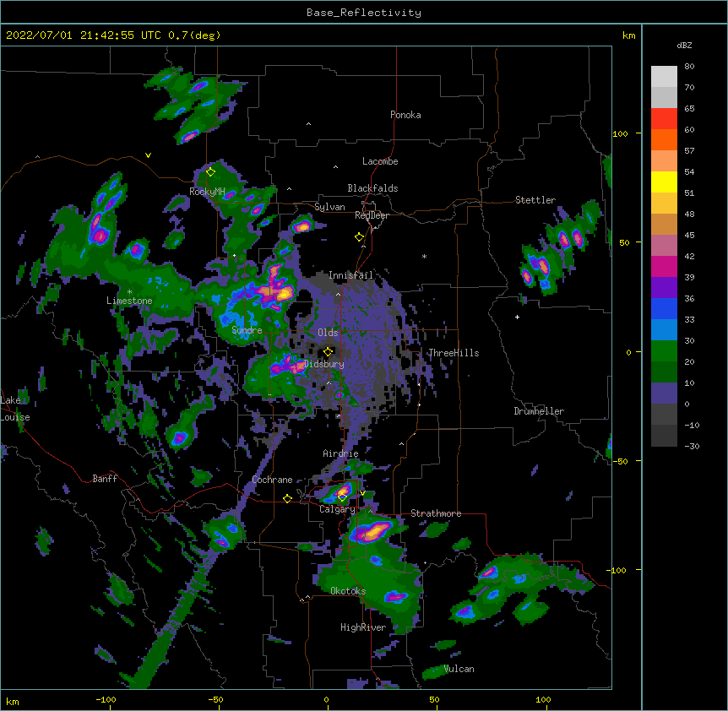Click the white asterisk marker east of Innisfail

424,256
